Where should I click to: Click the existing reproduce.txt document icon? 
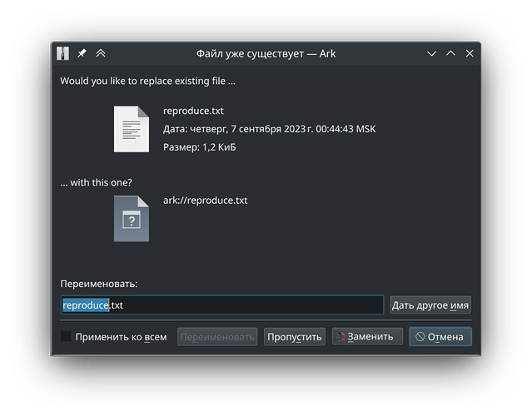coord(132,129)
